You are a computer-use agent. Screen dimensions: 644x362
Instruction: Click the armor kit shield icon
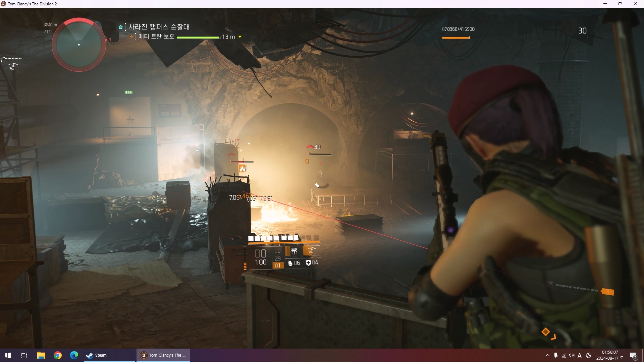coord(308,263)
